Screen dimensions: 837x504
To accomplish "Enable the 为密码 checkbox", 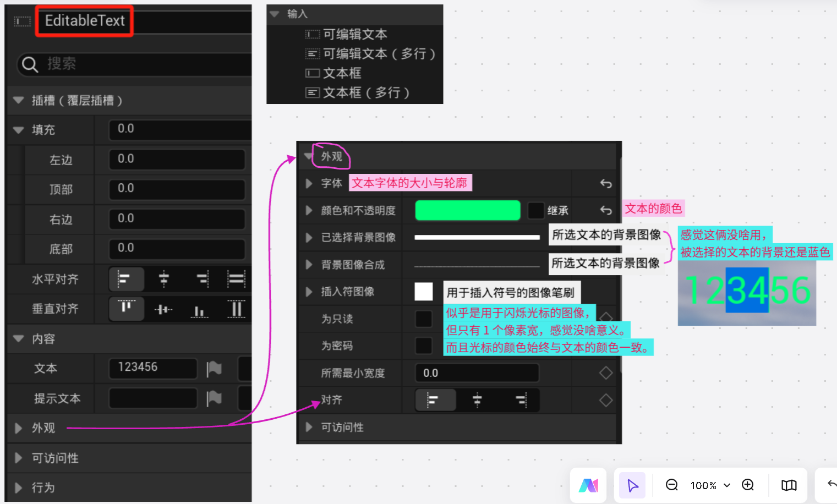I will point(424,346).
